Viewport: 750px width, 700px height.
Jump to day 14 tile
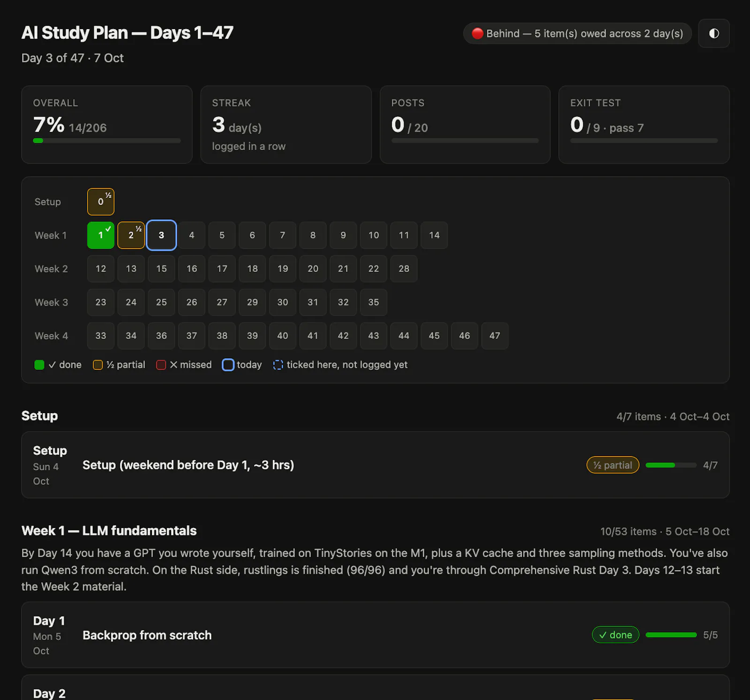click(434, 235)
